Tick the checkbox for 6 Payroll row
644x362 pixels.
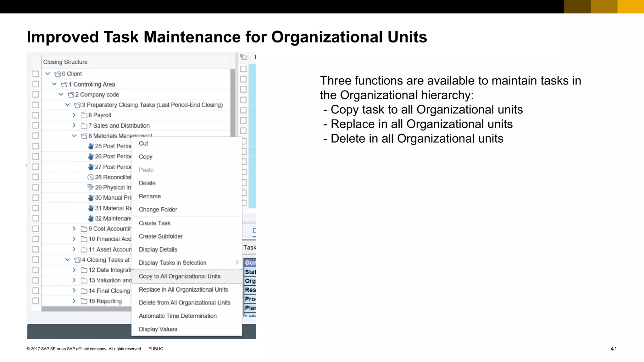pos(36,115)
